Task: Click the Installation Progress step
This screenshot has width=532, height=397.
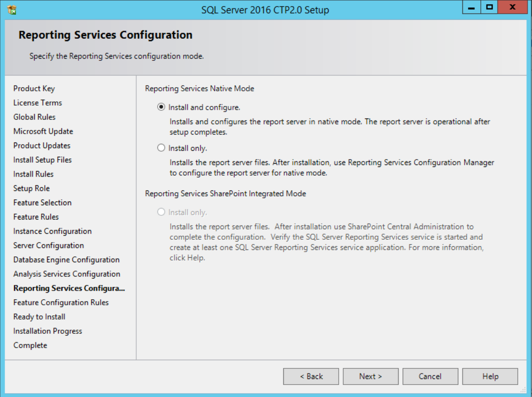Action: (48, 331)
